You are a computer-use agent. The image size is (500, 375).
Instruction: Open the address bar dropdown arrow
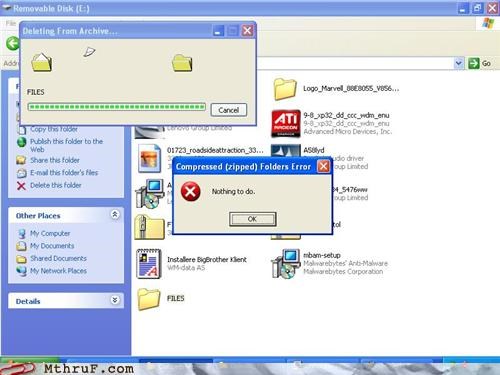tap(459, 63)
